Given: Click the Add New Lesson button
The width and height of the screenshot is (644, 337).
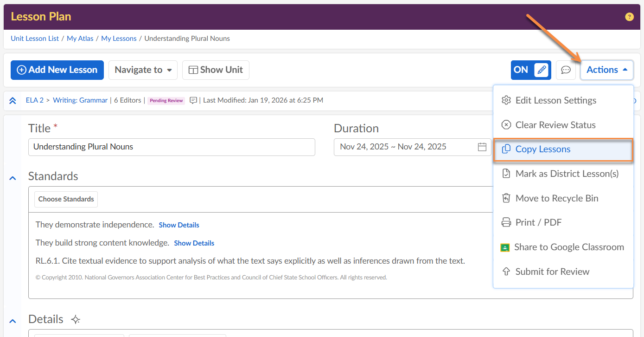Looking at the screenshot, I should (x=57, y=70).
